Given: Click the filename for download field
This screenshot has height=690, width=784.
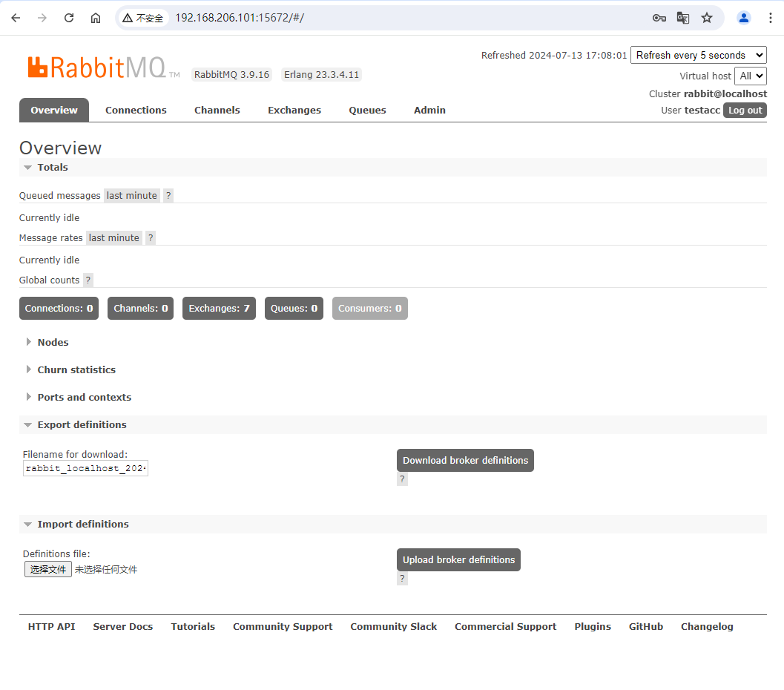Looking at the screenshot, I should (x=85, y=468).
